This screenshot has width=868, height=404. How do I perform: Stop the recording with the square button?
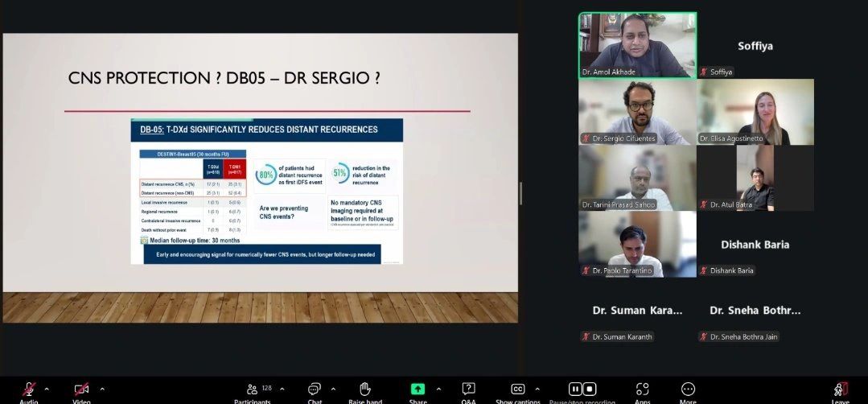pyautogui.click(x=590, y=389)
